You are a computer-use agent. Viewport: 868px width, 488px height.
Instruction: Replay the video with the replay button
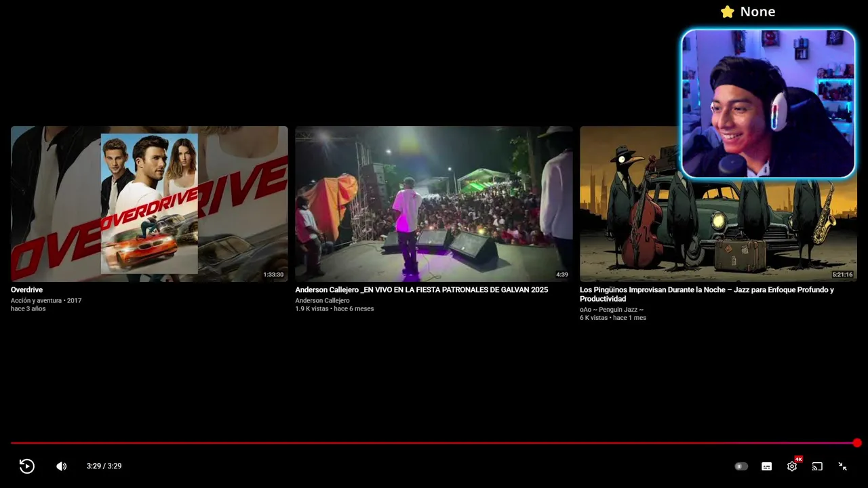click(x=26, y=466)
